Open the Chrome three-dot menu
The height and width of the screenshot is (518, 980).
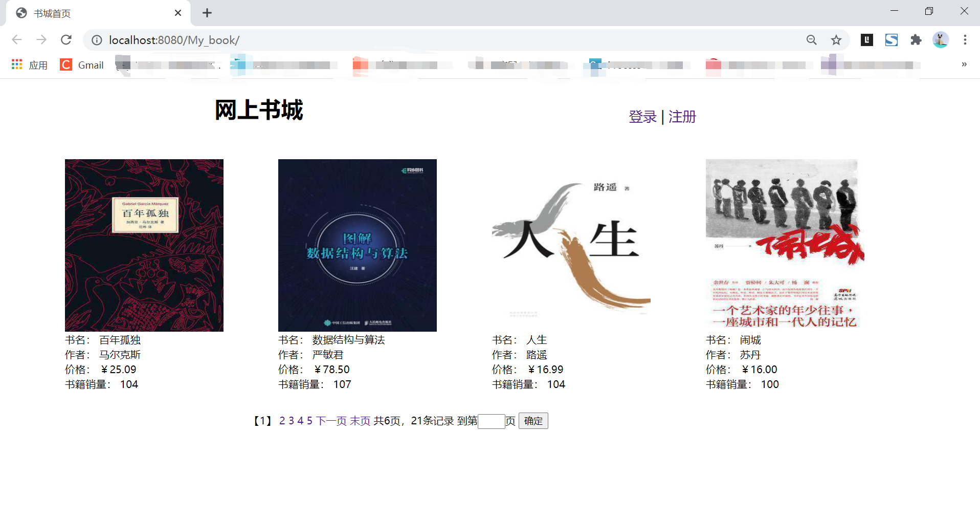[x=965, y=40]
